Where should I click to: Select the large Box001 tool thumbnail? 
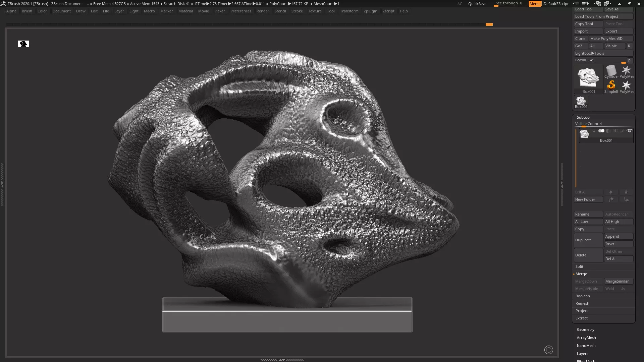click(588, 79)
